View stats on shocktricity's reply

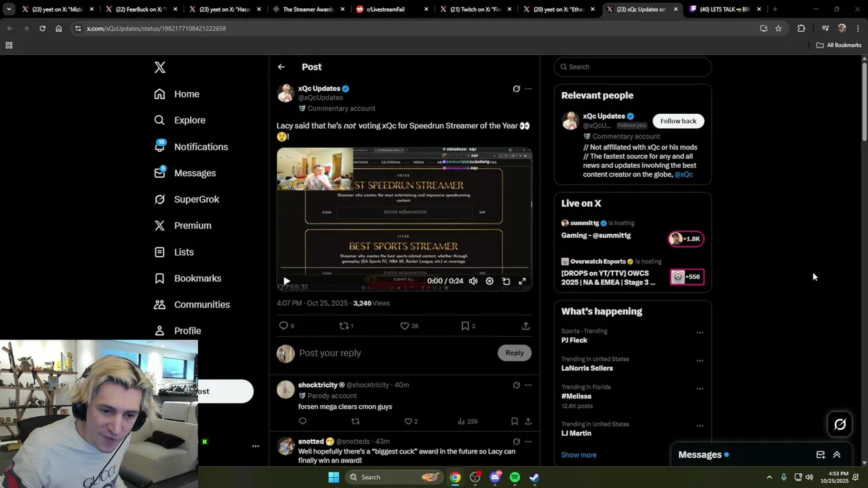(467, 422)
